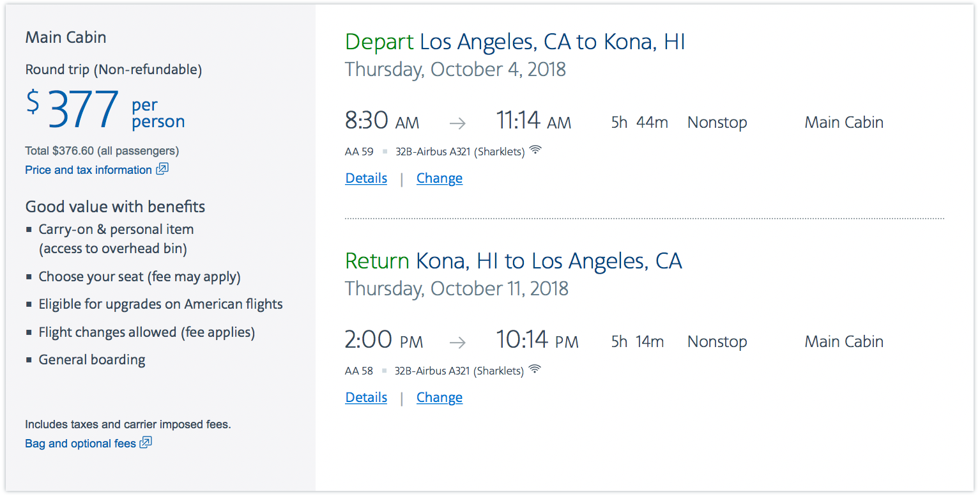Click the 10:14 PM arrival time
This screenshot has height=496, width=980.
[x=537, y=341]
